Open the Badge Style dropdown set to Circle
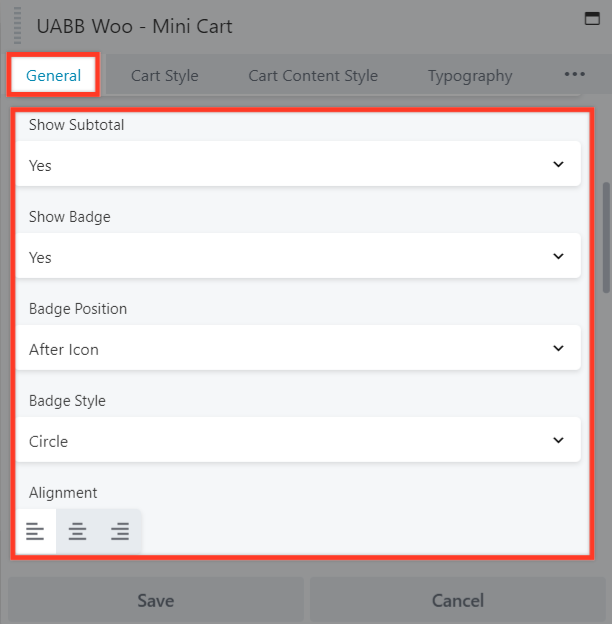Viewport: 612px width, 624px height. [298, 441]
